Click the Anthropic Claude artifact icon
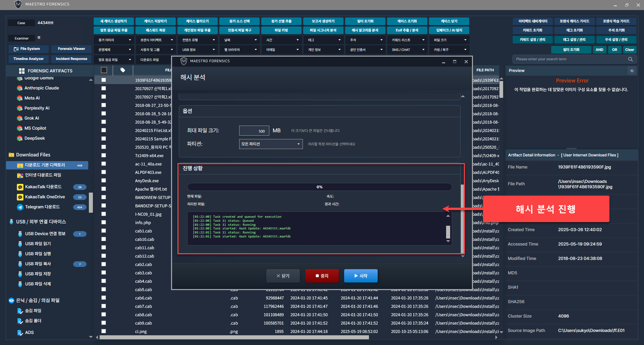Screen dimensions: 644x345 20,88
